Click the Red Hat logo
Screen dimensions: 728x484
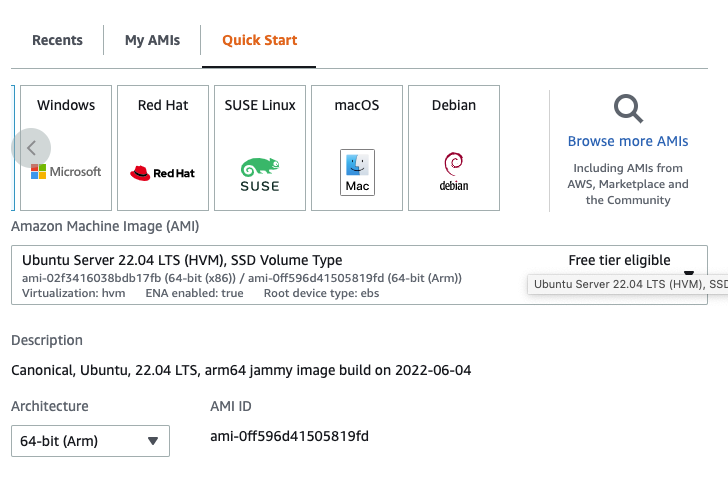pos(162,173)
